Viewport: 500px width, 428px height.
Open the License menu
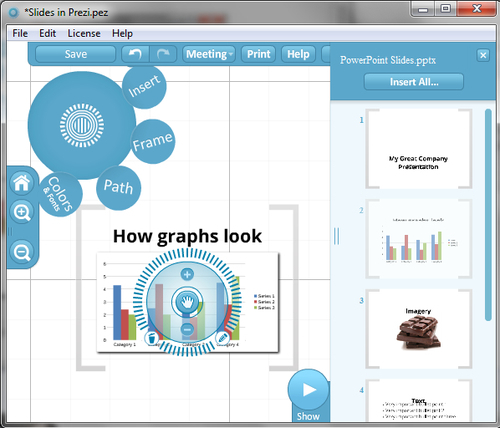84,33
